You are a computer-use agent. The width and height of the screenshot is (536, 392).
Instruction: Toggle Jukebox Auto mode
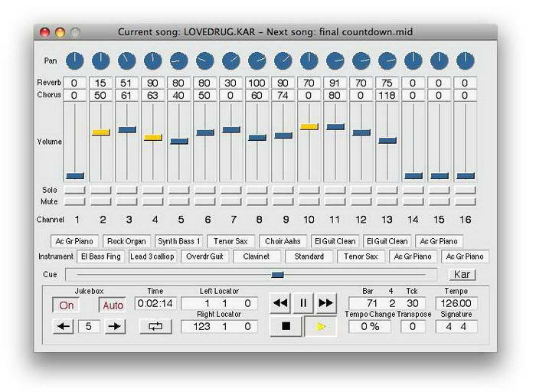[x=113, y=305]
